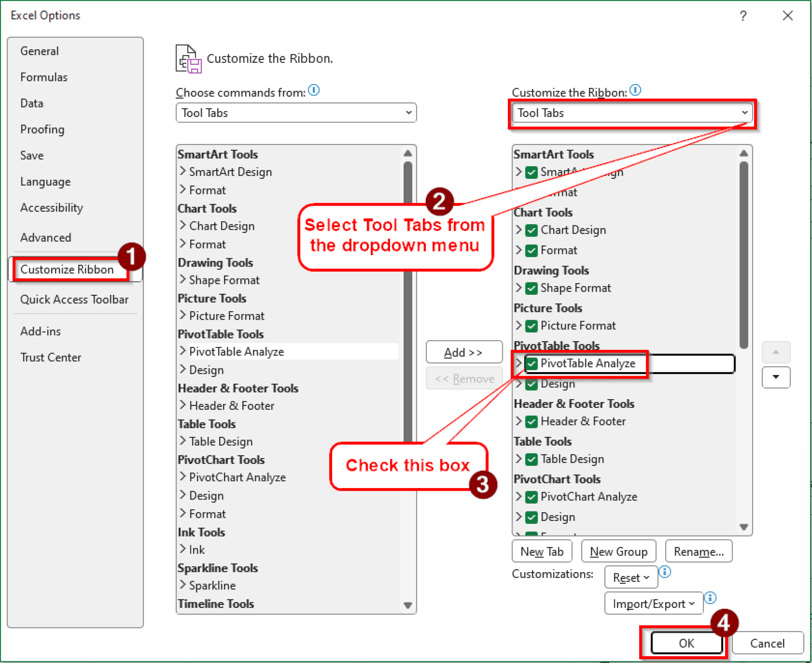Move selected tab down using arrow button
This screenshot has width=812, height=663.
click(776, 377)
